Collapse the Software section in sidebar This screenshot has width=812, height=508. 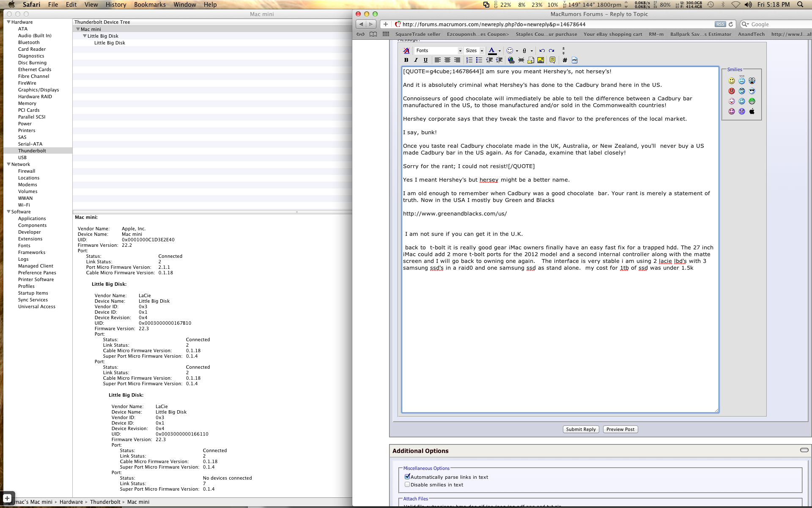[8, 212]
